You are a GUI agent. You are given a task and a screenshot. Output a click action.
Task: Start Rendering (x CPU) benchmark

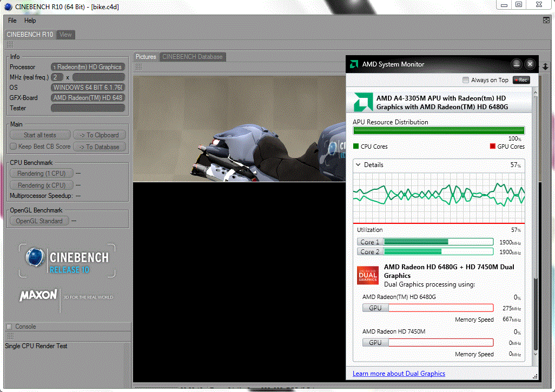pos(42,185)
